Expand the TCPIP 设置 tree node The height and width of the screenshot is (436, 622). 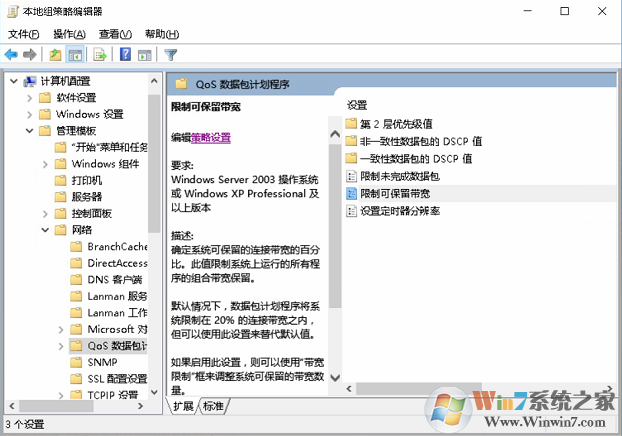point(61,395)
